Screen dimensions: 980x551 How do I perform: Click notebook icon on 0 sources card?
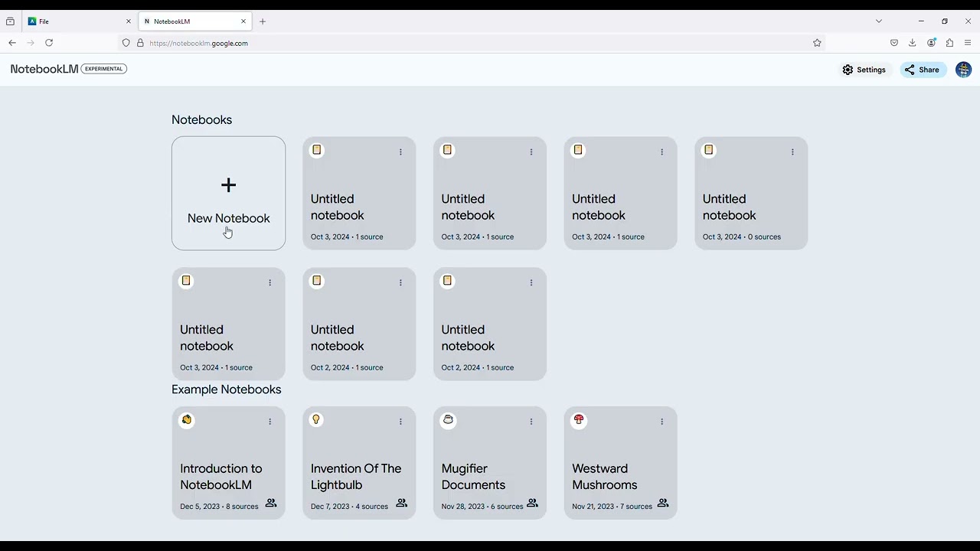(709, 150)
